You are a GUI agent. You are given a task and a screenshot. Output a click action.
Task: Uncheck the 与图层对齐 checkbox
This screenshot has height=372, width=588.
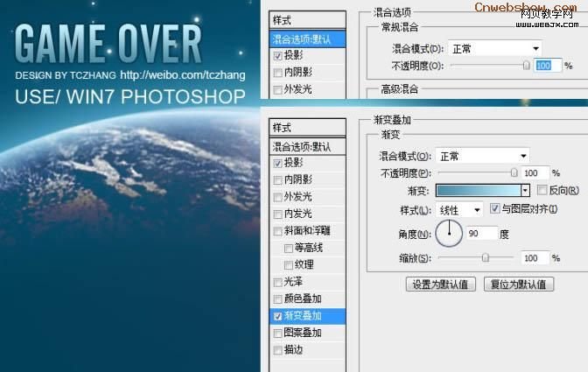495,208
